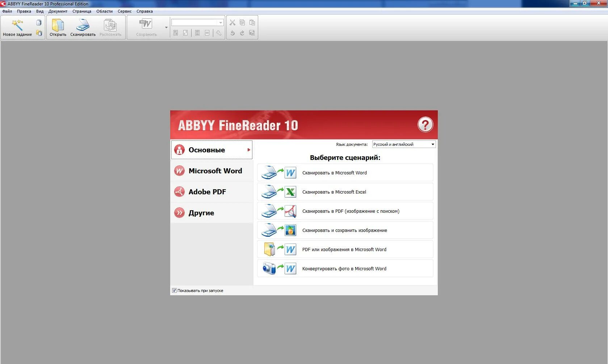Open the Справка menu
The image size is (608, 364).
(144, 11)
